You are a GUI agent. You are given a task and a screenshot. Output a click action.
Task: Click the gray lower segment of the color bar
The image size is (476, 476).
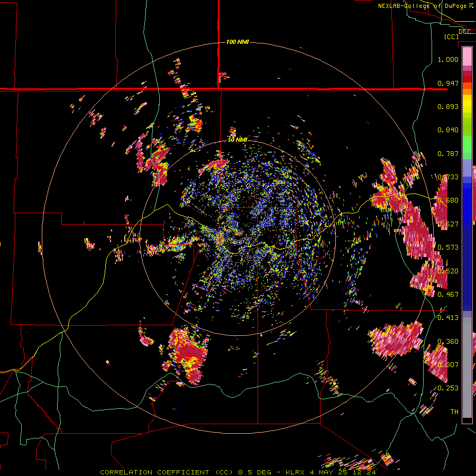tap(467, 368)
